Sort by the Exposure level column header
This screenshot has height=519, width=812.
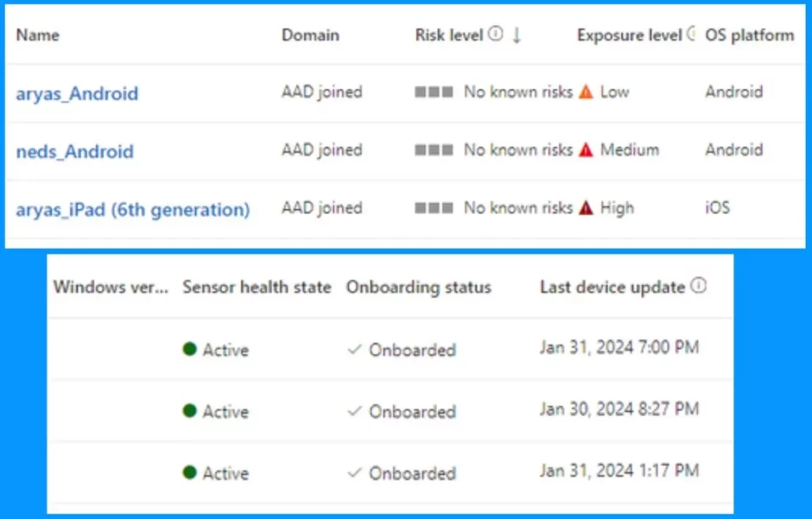629,35
